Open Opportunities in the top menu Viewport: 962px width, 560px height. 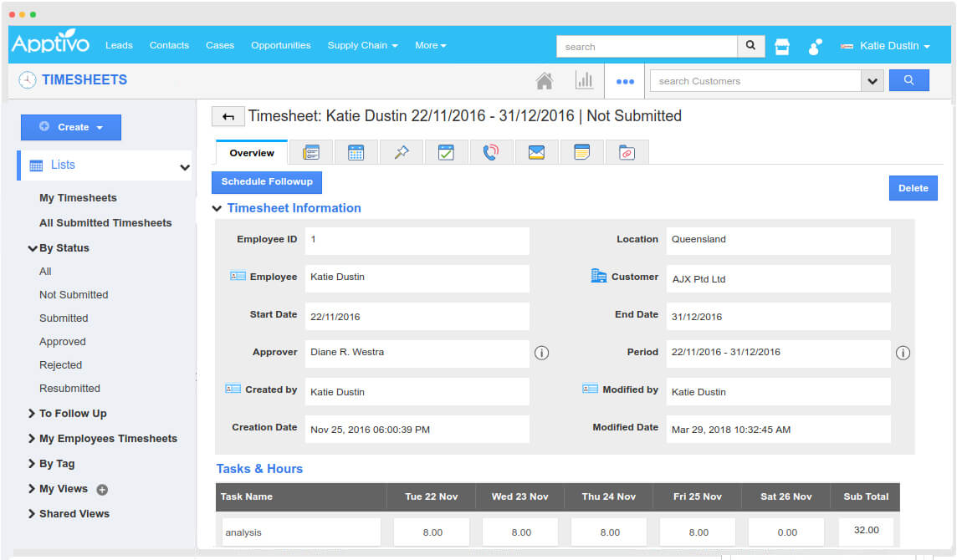coord(280,45)
